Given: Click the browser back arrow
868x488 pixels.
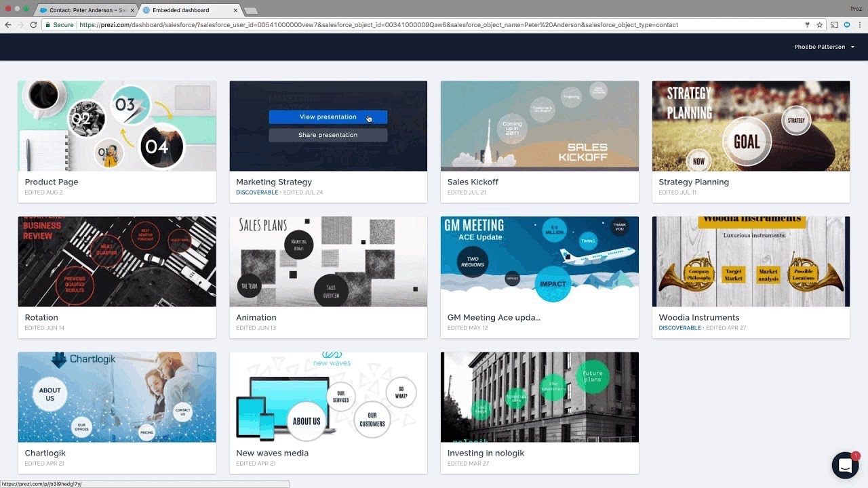Looking at the screenshot, I should 8,25.
